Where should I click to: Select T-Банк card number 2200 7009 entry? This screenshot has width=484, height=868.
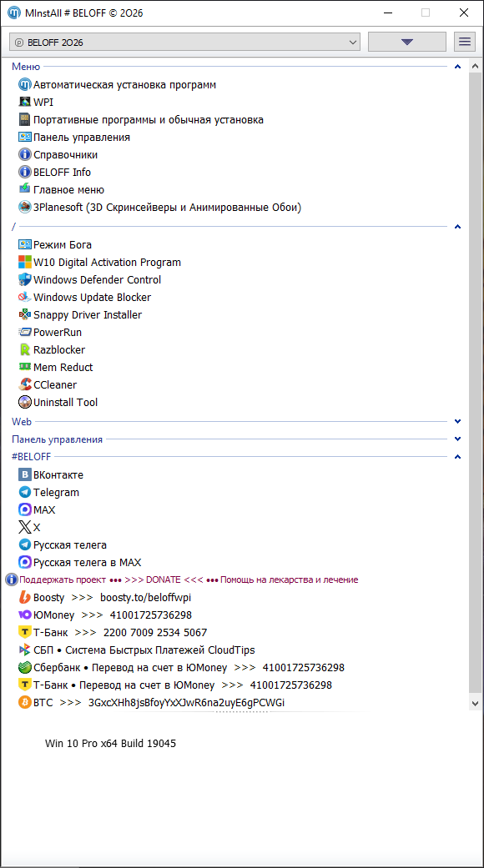click(120, 632)
